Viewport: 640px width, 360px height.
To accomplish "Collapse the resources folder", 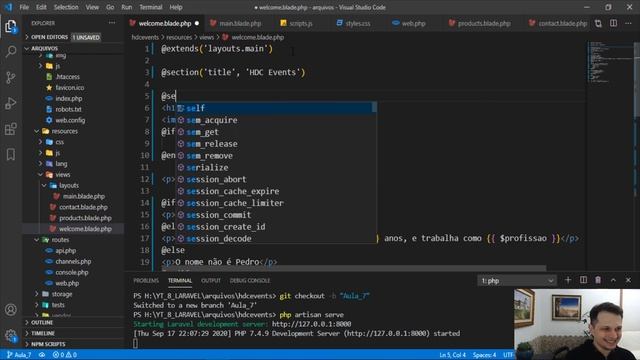I will click(x=64, y=131).
